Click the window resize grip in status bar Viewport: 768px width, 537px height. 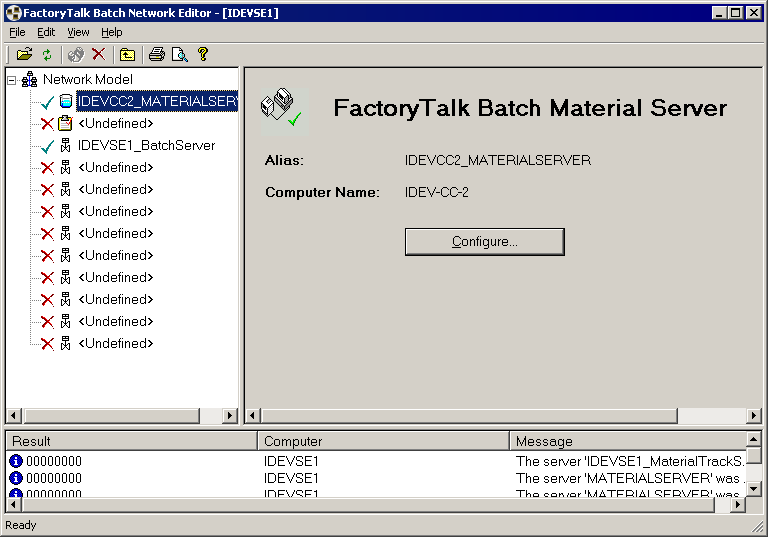pyautogui.click(x=758, y=527)
